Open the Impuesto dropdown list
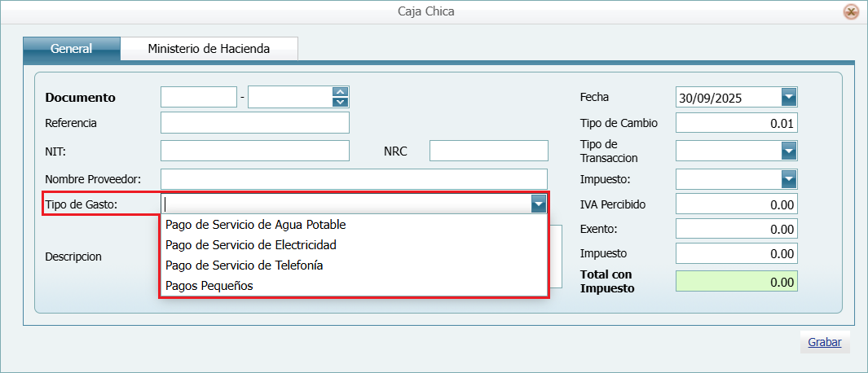This screenshot has height=373, width=868. [788, 179]
